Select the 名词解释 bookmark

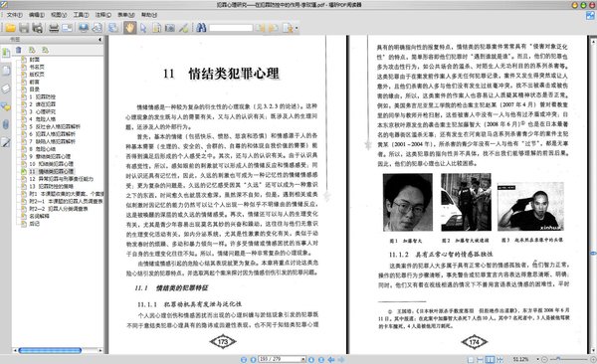click(x=39, y=216)
